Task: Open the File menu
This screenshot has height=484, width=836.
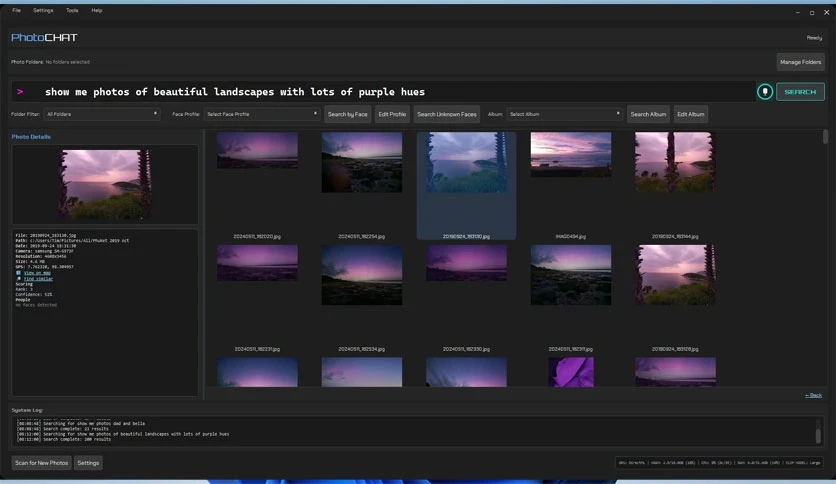Action: click(x=17, y=10)
